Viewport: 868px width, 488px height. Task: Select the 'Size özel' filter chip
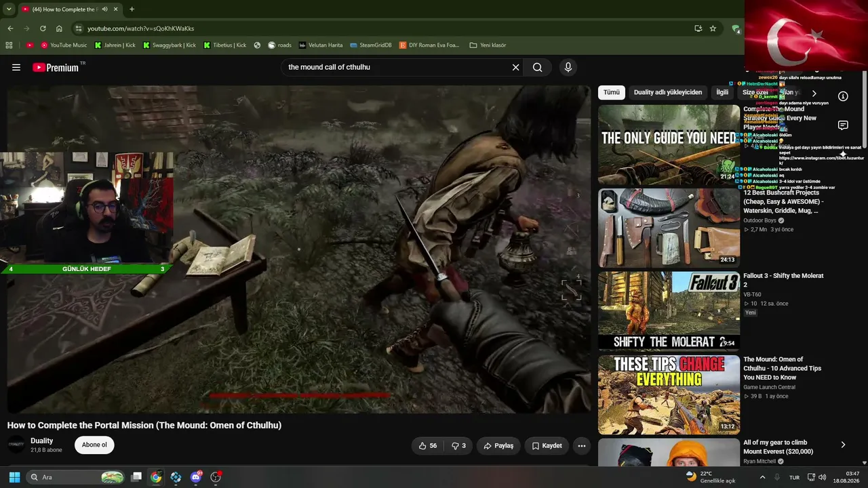755,92
